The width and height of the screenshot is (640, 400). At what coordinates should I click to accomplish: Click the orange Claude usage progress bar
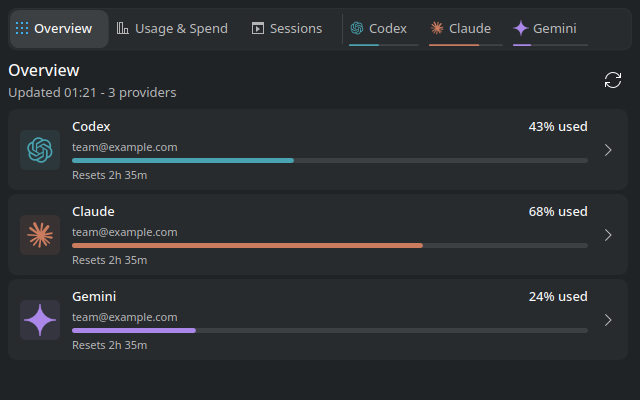[330, 245]
